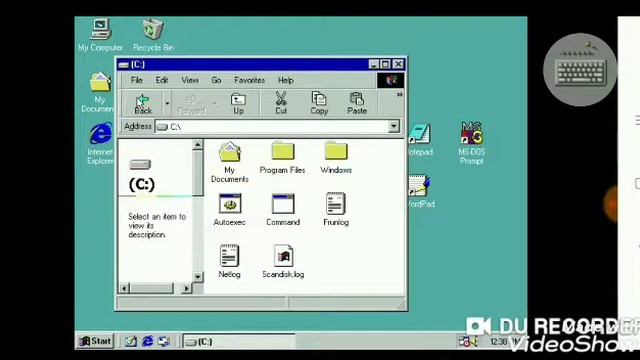Image resolution: width=640 pixels, height=360 pixels.
Task: Select the Notepad desktop shortcut
Action: pos(420,139)
